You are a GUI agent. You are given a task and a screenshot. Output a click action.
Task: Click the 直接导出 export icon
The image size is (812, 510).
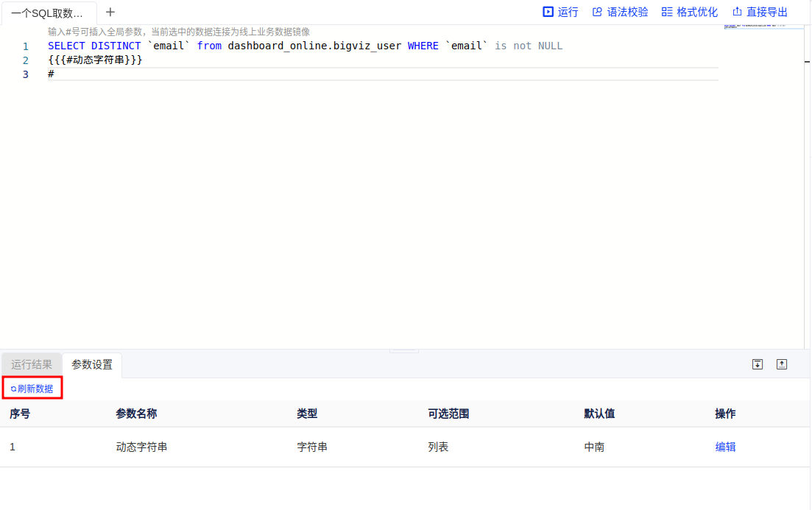(737, 12)
